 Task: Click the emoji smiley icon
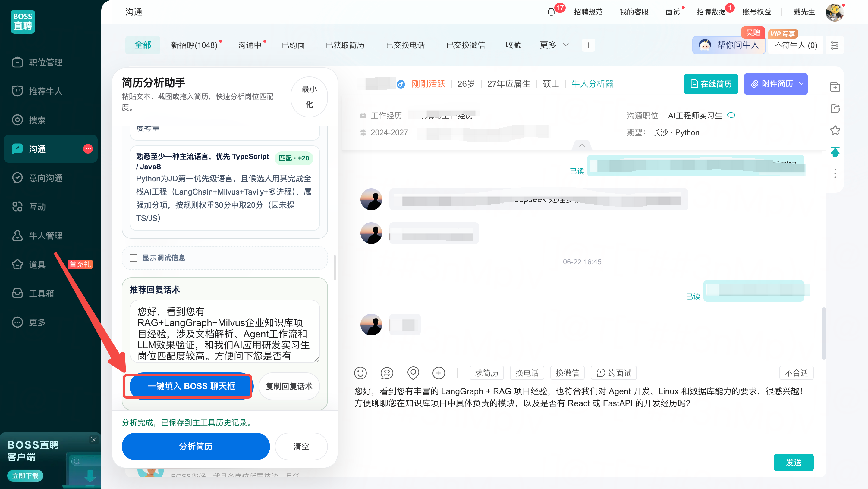coord(360,373)
